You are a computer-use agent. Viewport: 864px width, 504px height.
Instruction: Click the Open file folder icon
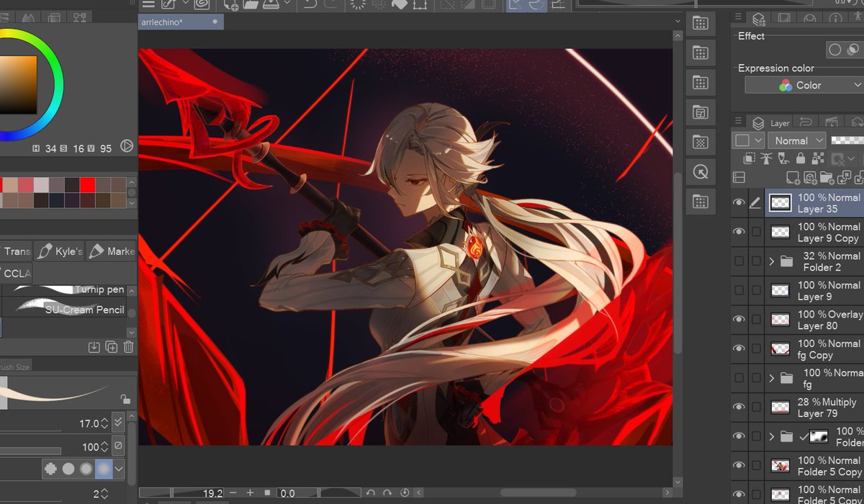(251, 4)
